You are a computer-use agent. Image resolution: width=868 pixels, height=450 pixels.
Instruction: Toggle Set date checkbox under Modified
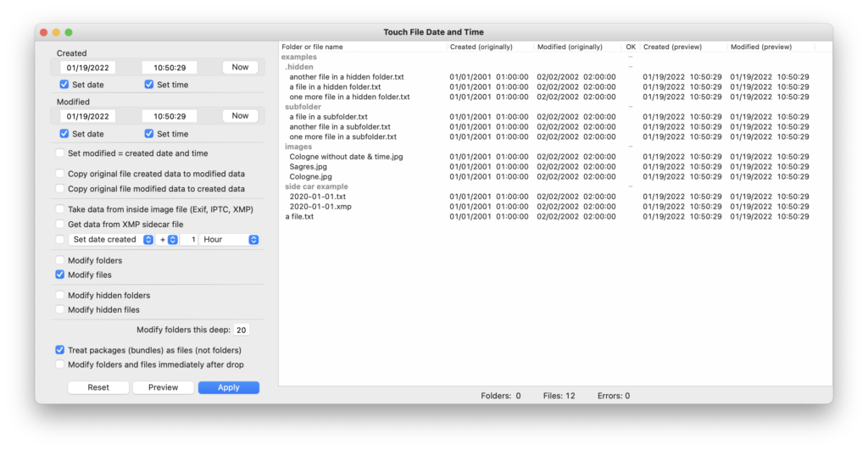click(x=64, y=133)
